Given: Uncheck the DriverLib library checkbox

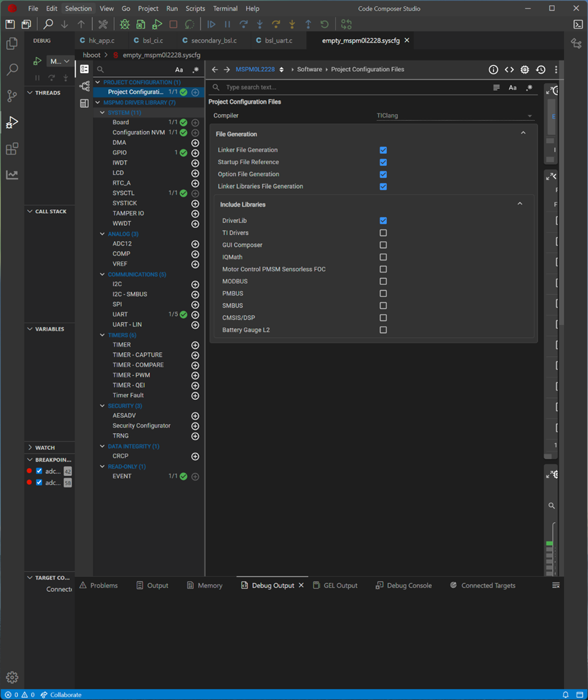Looking at the screenshot, I should 383,220.
